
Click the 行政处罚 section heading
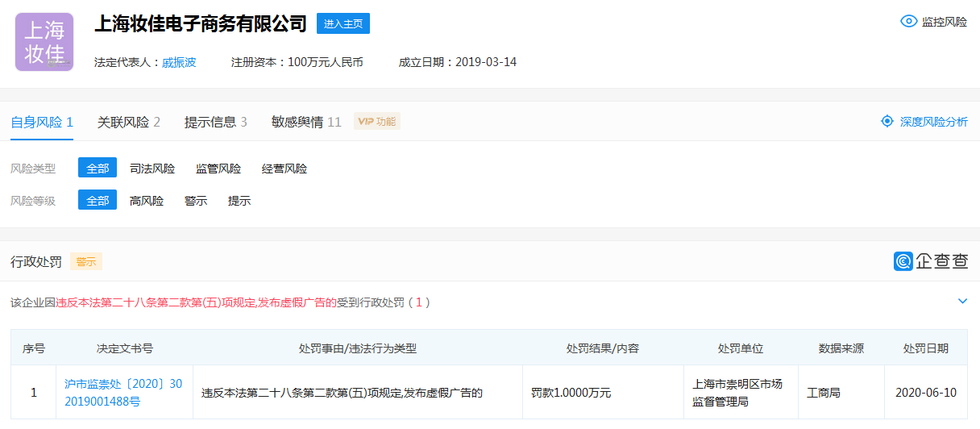point(36,262)
